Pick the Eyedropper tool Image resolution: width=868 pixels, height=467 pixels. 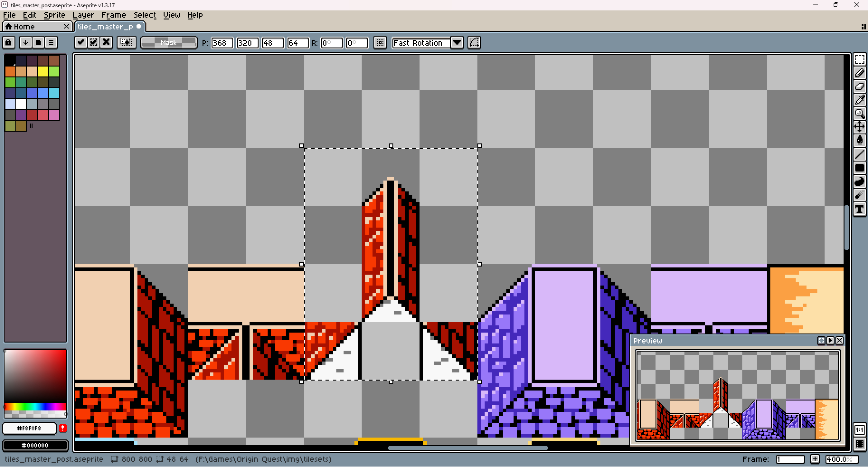tap(859, 100)
